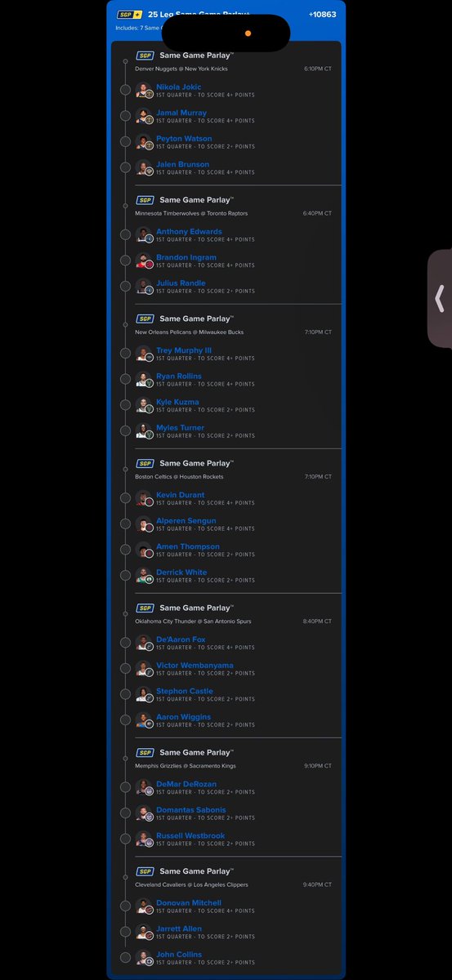Tap Anthony Edwards player avatar

coord(144,234)
